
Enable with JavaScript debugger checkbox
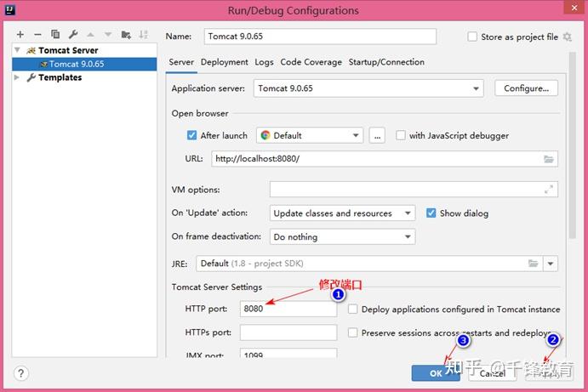tap(401, 135)
